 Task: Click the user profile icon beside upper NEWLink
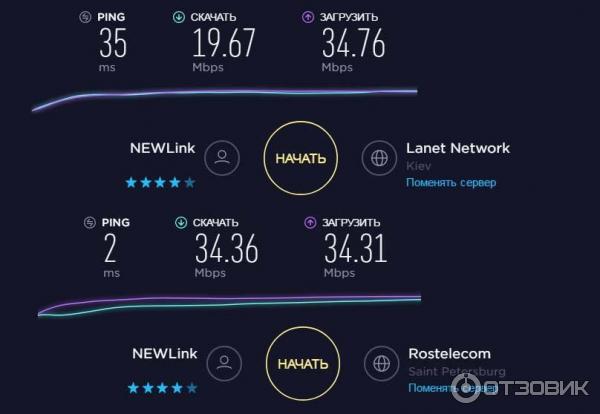222,158
